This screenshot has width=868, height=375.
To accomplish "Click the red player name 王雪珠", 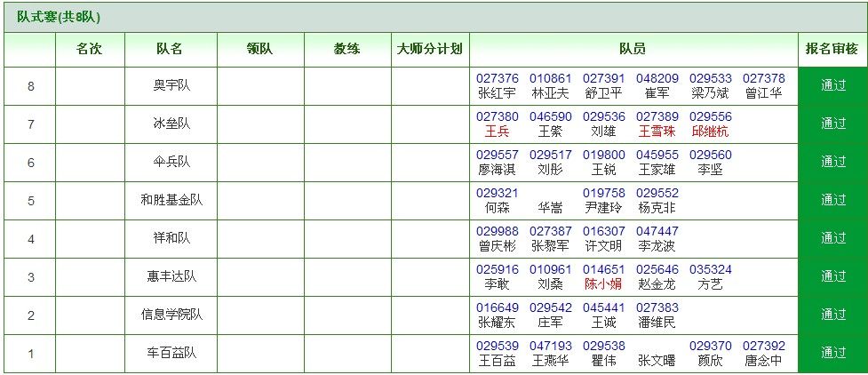I will [x=657, y=132].
